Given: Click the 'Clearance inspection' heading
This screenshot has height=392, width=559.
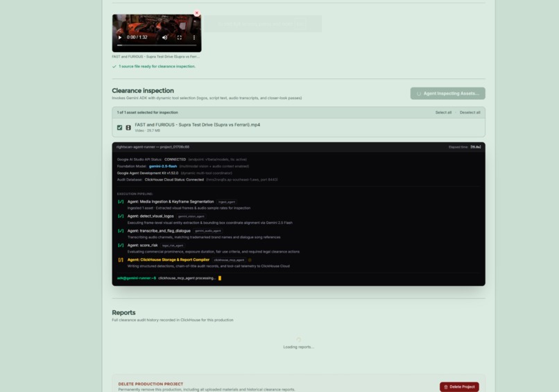Looking at the screenshot, I should (x=143, y=91).
